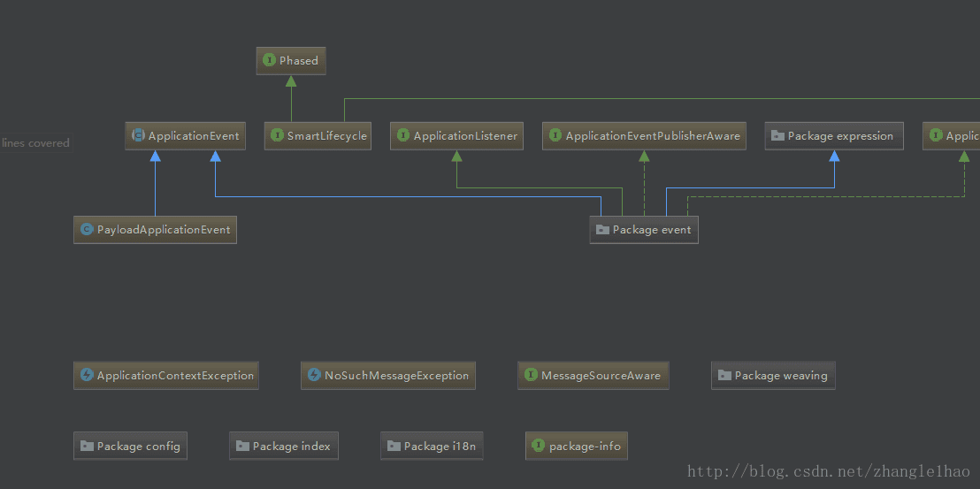Select the Package i18n node label
This screenshot has width=980, height=489.
click(x=440, y=446)
